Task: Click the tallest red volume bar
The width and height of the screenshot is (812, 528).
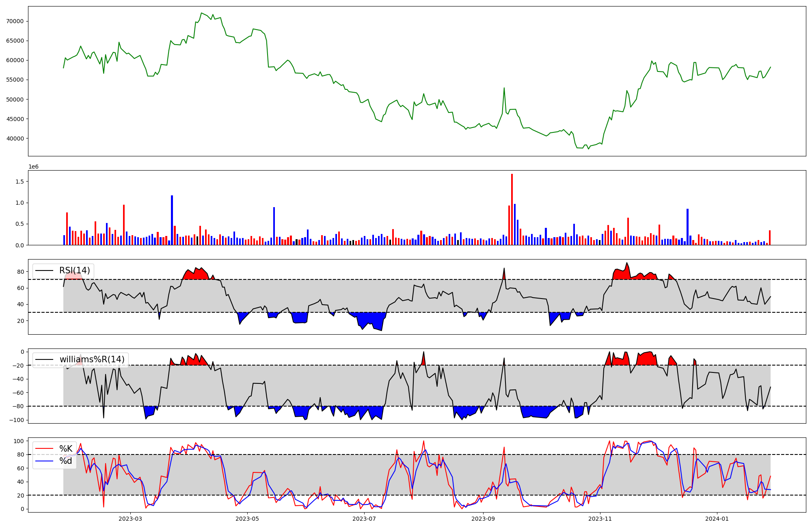Action: pos(512,209)
